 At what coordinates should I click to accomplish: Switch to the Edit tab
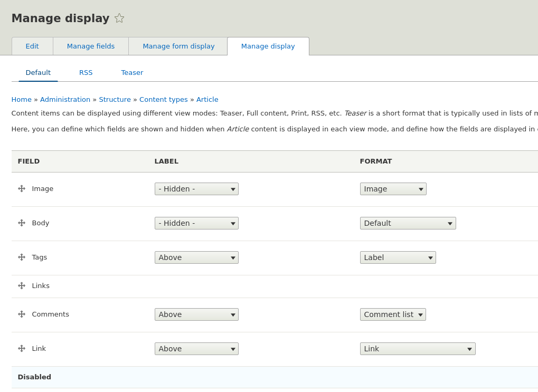[32, 46]
